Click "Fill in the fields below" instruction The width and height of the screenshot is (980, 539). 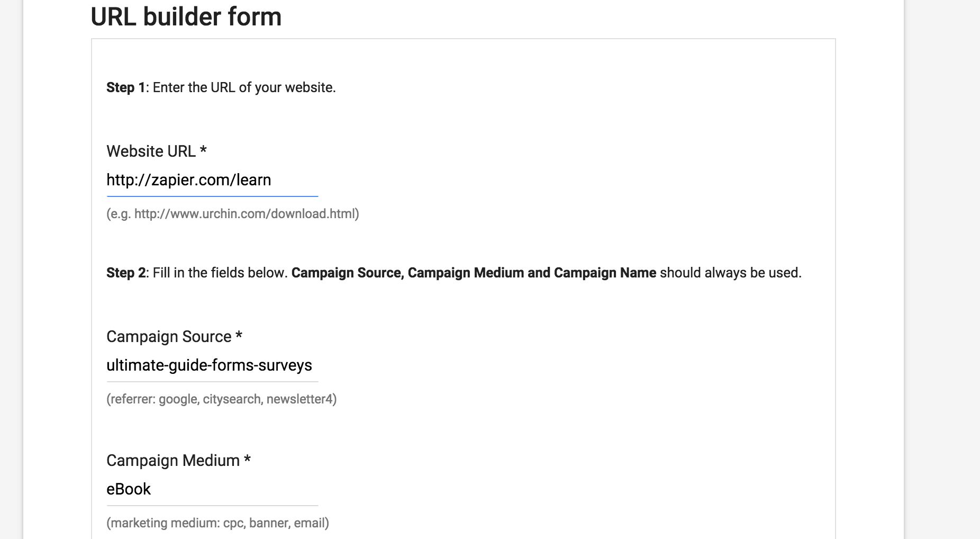[220, 273]
